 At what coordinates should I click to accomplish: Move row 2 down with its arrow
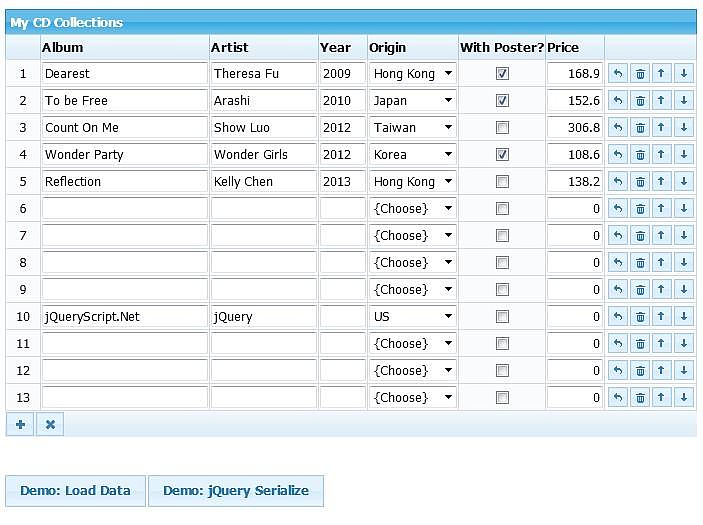tap(684, 100)
